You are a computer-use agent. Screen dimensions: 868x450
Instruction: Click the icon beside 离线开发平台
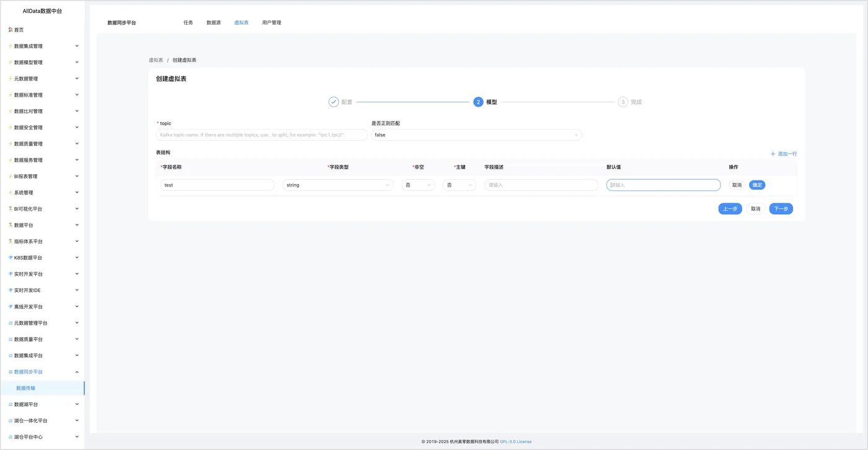[11, 307]
